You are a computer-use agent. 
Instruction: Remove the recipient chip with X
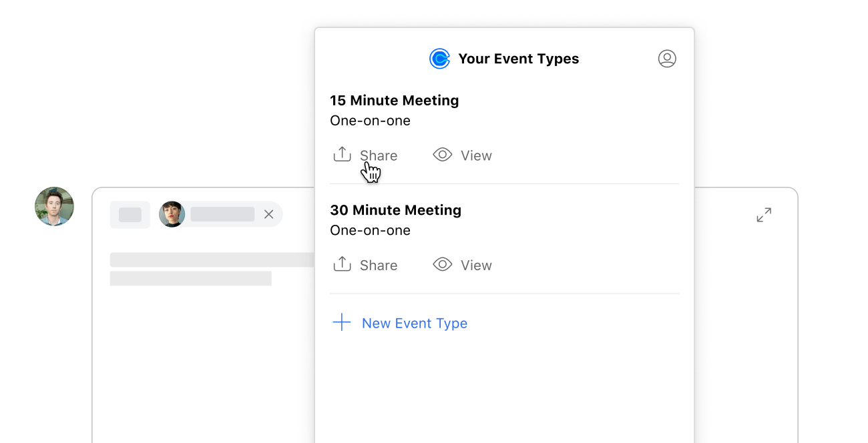click(x=268, y=214)
